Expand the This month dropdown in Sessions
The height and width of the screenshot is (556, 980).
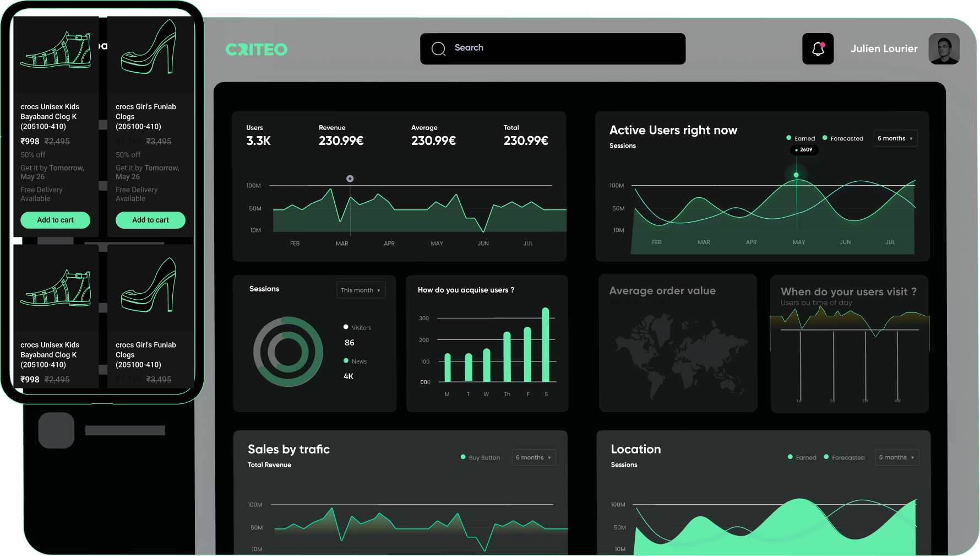361,290
